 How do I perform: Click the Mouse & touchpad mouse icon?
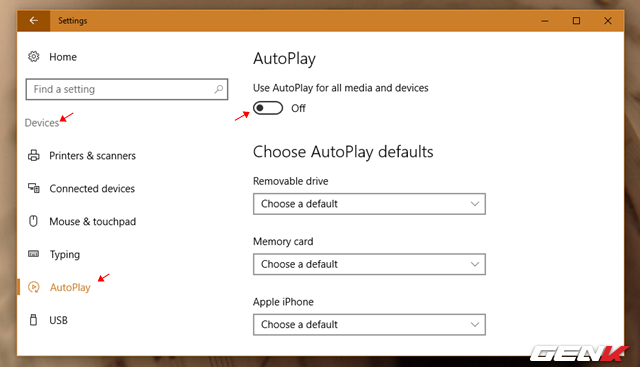point(33,221)
